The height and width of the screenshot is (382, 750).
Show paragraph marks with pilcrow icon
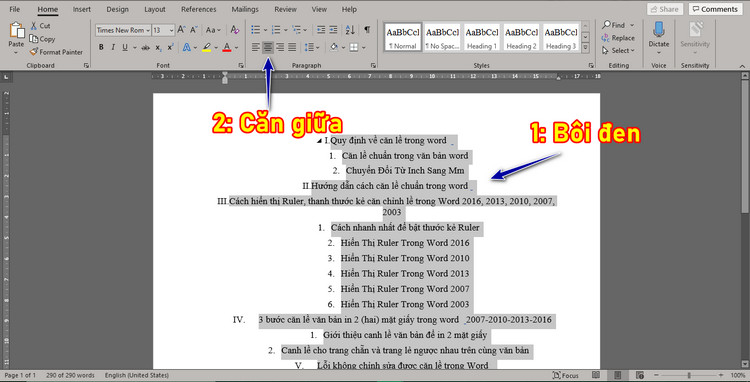tap(366, 30)
